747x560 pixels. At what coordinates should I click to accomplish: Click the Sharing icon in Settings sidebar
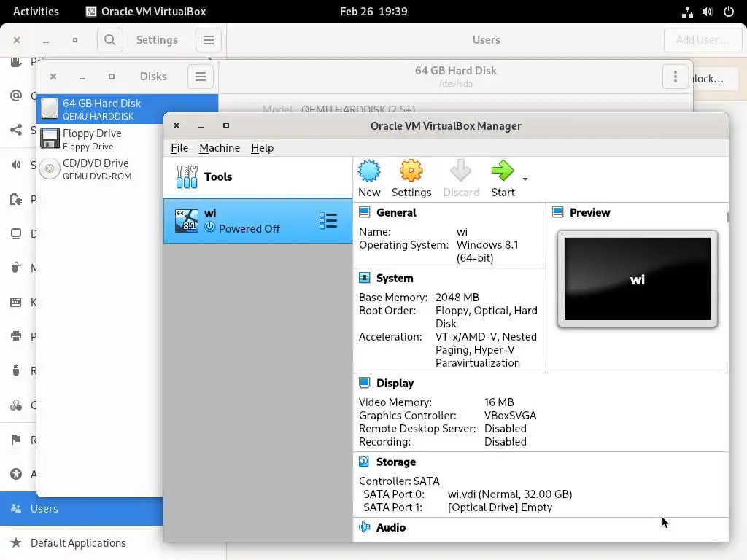16,130
